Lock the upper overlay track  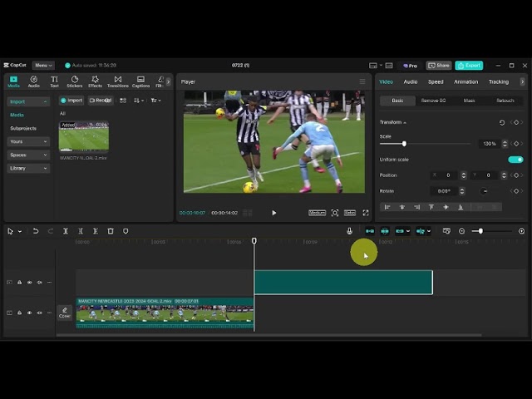click(19, 283)
